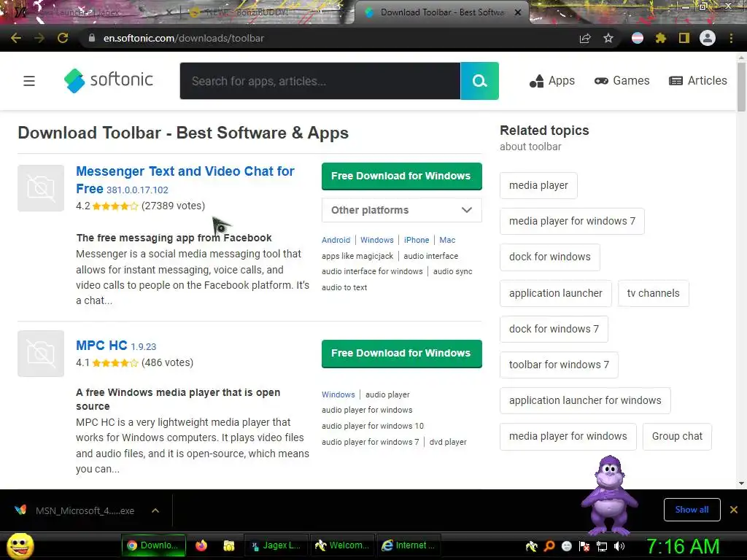
Task: Open the iPhone platform link
Action: click(417, 240)
